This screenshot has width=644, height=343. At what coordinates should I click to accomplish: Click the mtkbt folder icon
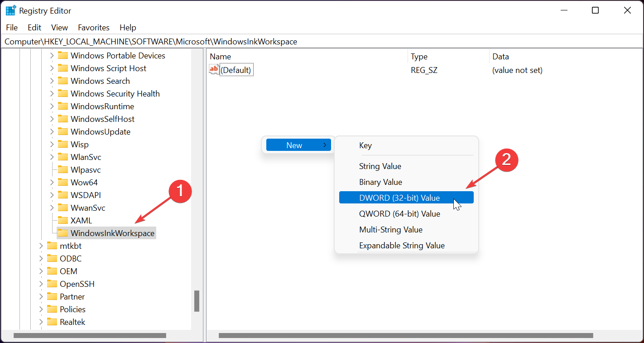click(x=52, y=246)
